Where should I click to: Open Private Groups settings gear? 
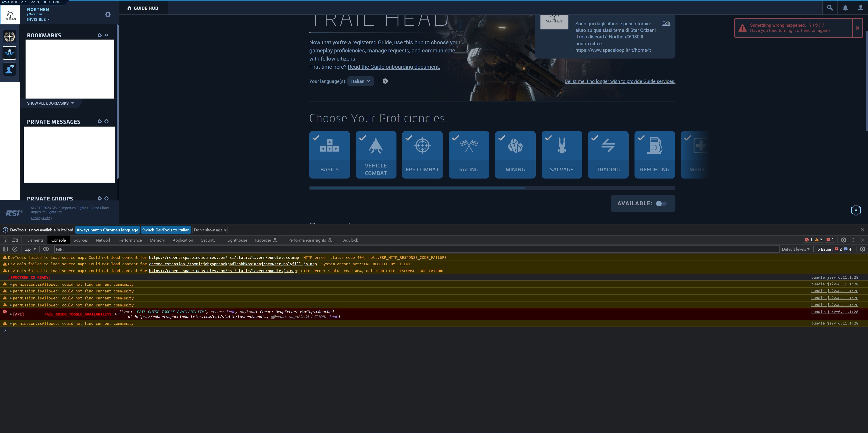[x=99, y=198]
